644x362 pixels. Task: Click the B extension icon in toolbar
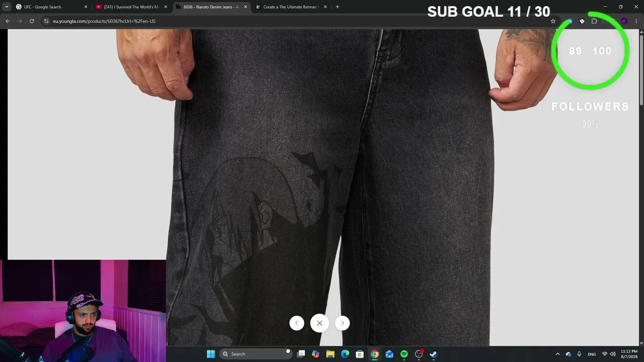(x=582, y=21)
